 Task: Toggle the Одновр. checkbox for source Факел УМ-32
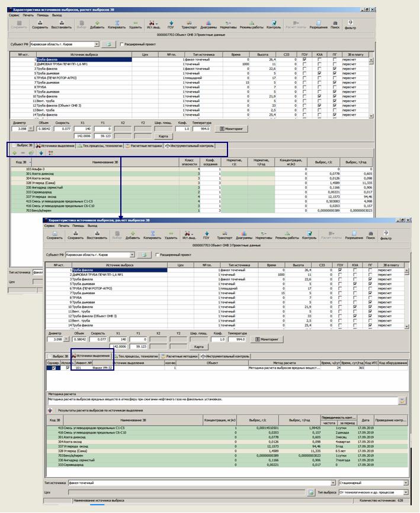click(x=54, y=368)
